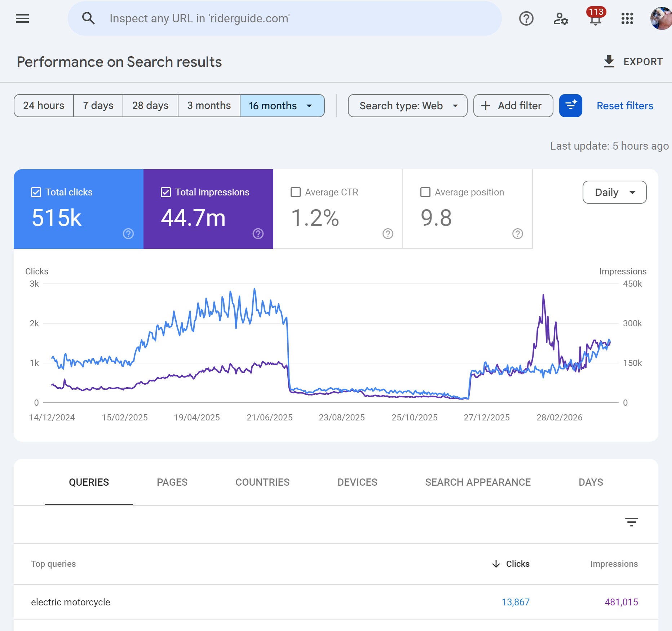Enable the Average CTR checkbox
This screenshot has width=672, height=631.
click(296, 192)
